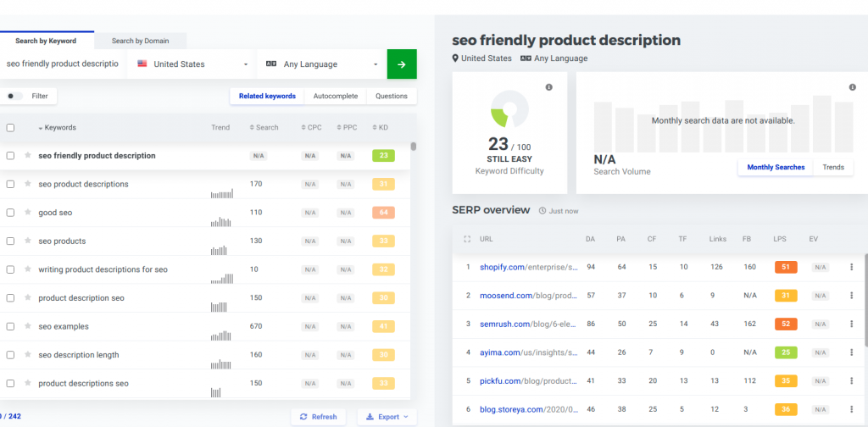
Task: Open the semrush.com SERP link
Action: point(529,324)
